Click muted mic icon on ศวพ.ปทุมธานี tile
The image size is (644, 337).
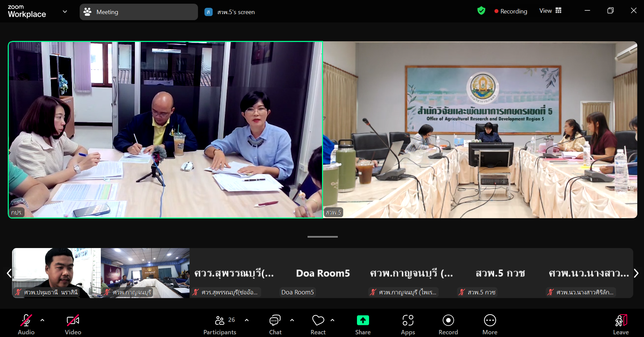coord(18,292)
